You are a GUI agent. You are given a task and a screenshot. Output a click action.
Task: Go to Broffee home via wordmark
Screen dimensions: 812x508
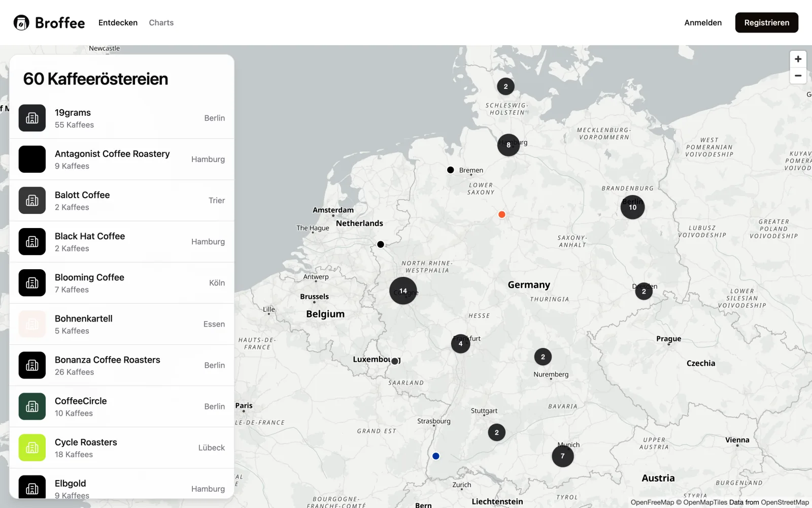pyautogui.click(x=60, y=23)
